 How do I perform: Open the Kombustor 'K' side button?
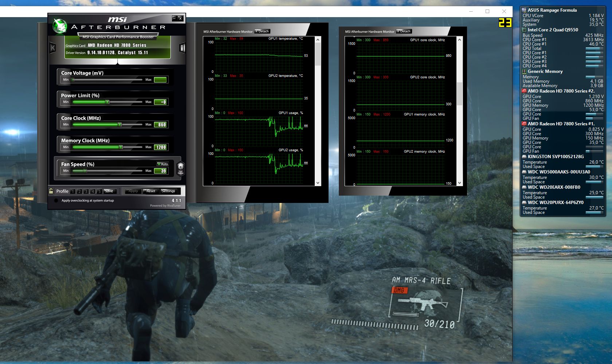53,48
